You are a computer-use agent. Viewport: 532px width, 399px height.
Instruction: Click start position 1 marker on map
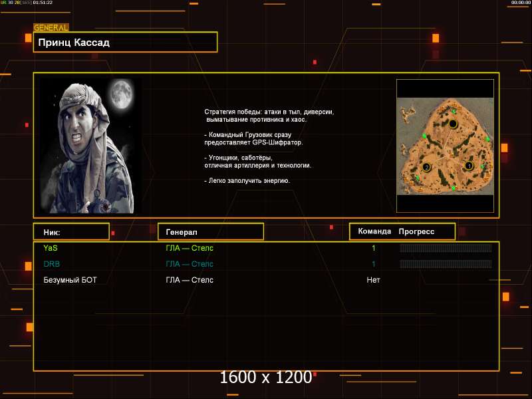tap(469, 166)
